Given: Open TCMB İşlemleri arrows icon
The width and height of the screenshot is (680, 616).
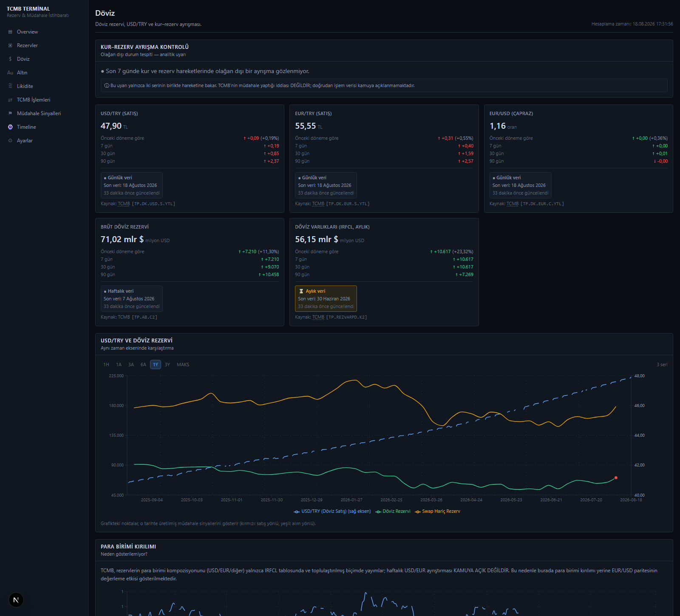Looking at the screenshot, I should coord(10,100).
